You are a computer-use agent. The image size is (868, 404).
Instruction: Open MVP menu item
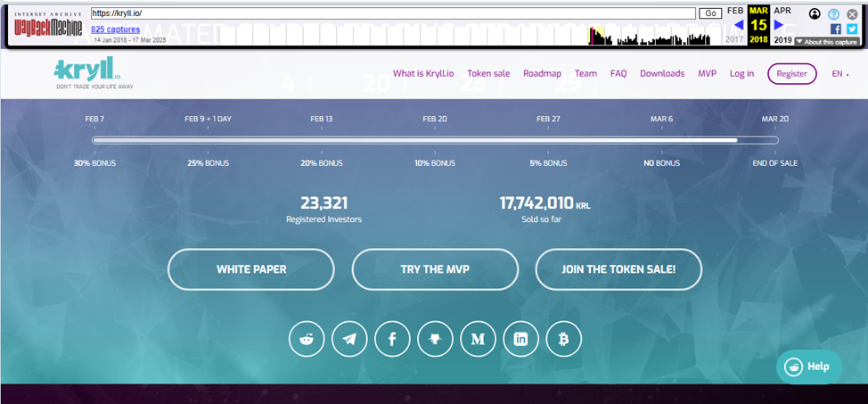tap(707, 74)
